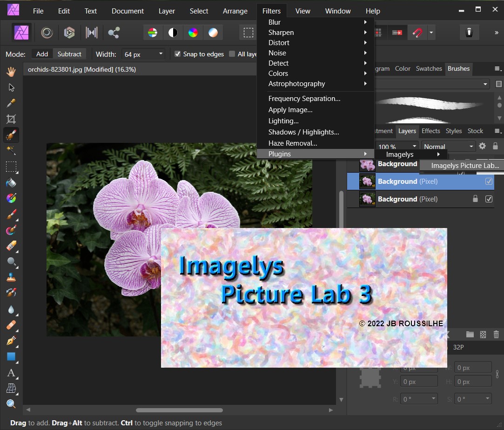Switch to the Swatches tab

(x=429, y=68)
